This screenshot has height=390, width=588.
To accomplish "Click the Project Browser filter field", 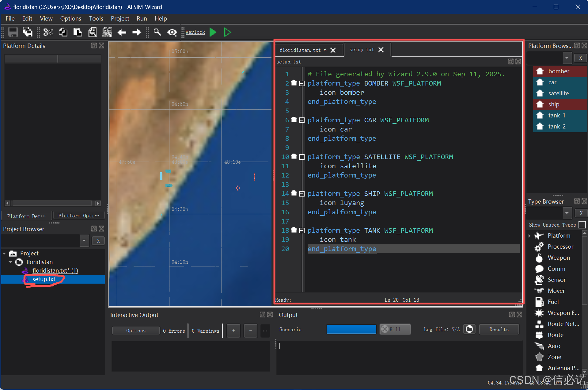I will (41, 241).
